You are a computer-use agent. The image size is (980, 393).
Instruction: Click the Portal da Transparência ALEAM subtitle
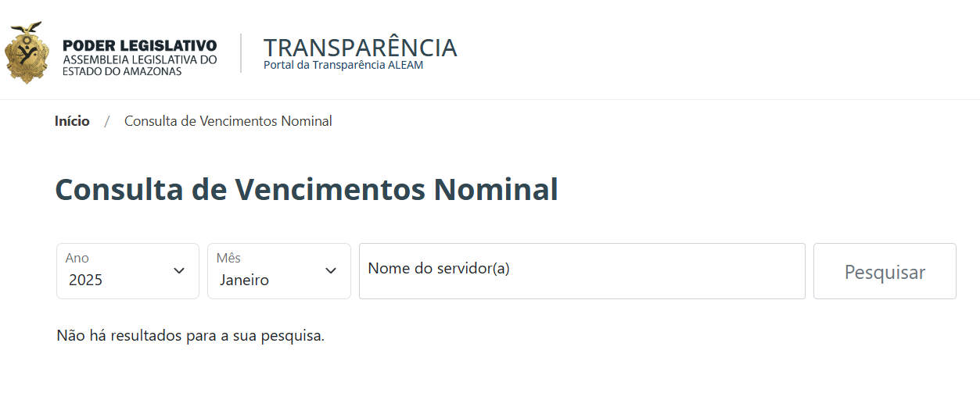click(x=343, y=66)
